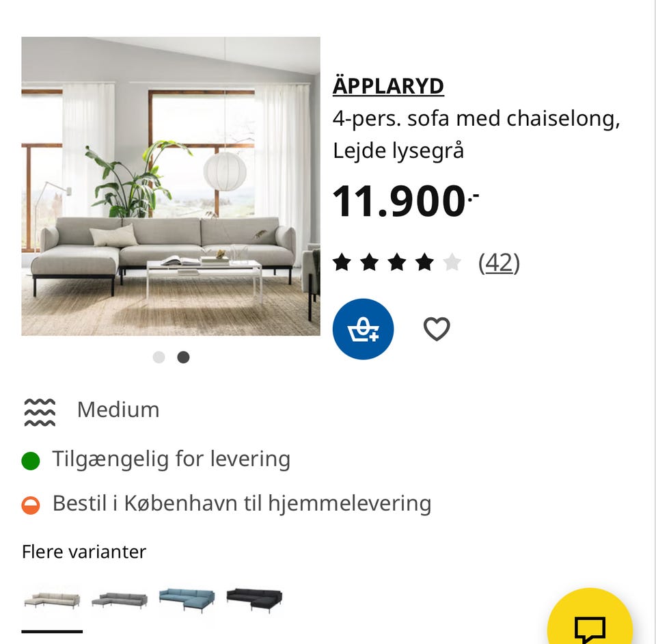Open the main sofa product photo
656x644 pixels.
[170, 185]
